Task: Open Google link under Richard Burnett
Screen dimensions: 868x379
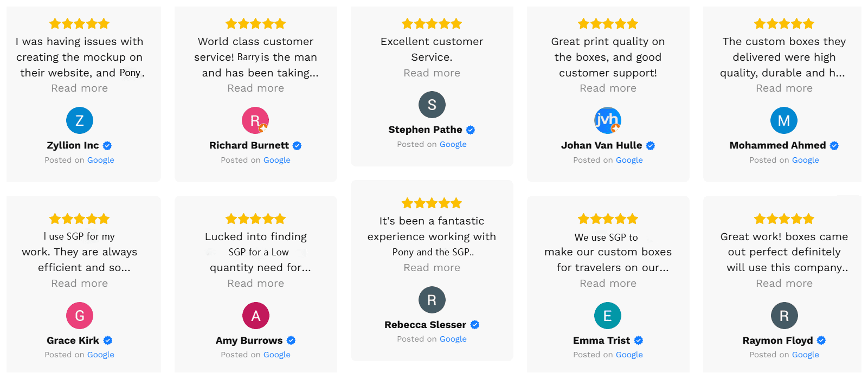Action: 277,160
